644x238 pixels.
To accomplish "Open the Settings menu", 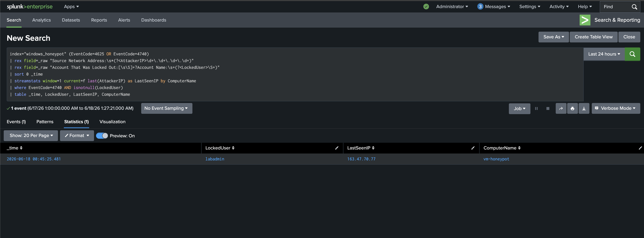I will [529, 7].
